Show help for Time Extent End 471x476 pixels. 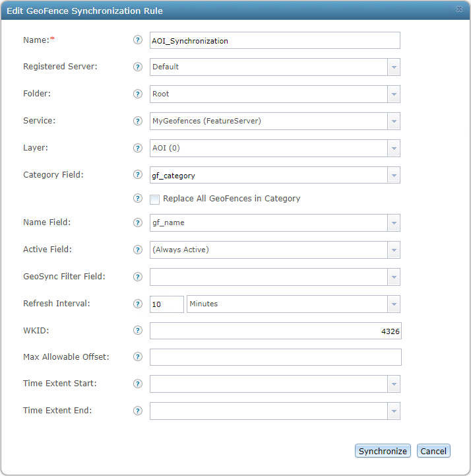(138, 411)
